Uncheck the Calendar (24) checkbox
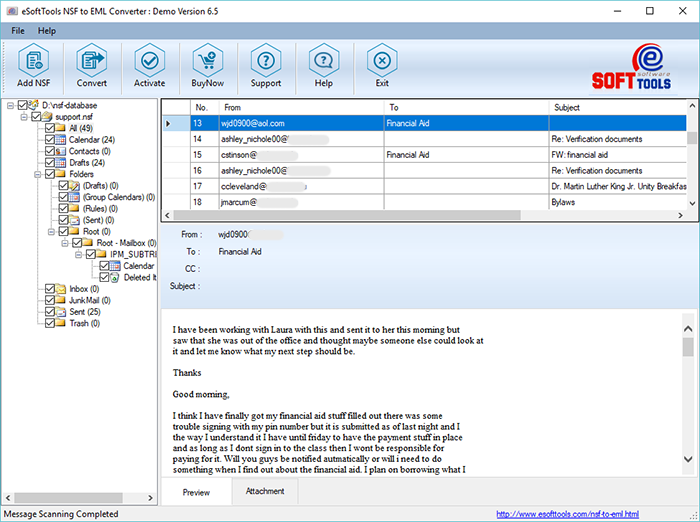The height and width of the screenshot is (522, 700). (50, 140)
